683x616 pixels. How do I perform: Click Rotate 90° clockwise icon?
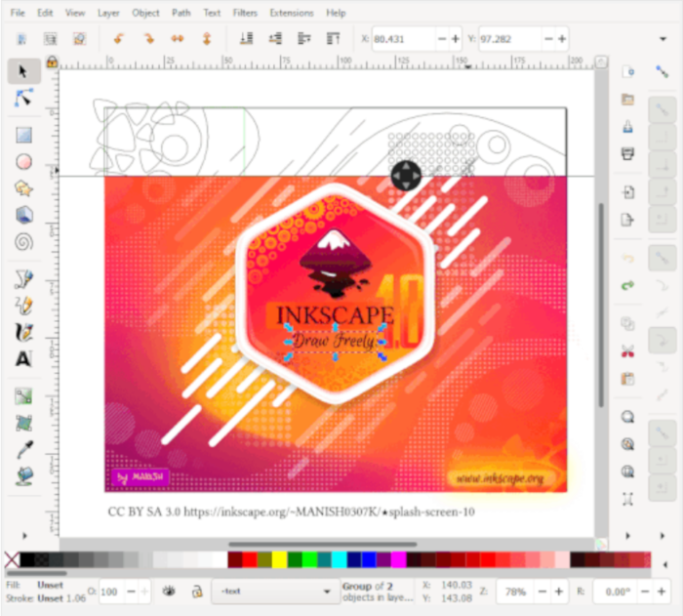point(148,39)
